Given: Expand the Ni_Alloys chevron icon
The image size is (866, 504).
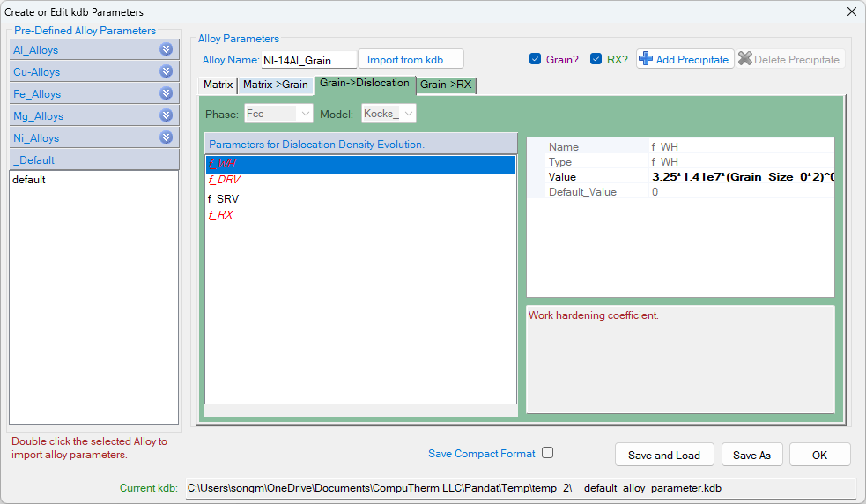Looking at the screenshot, I should 166,137.
